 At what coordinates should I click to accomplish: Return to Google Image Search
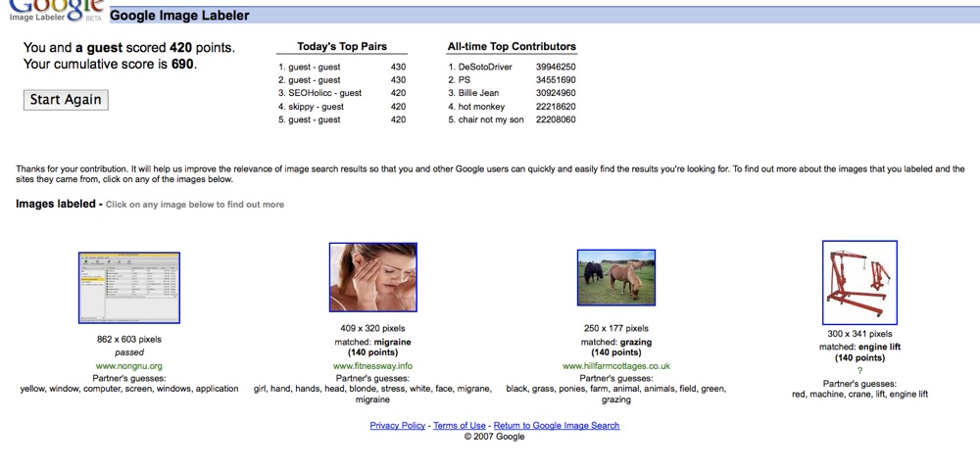coord(556,426)
